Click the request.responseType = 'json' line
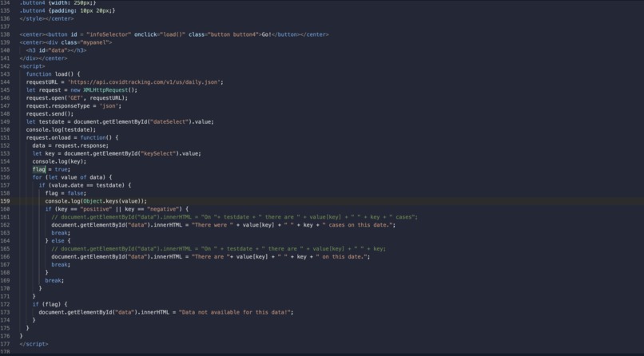644x356 pixels. coord(74,106)
